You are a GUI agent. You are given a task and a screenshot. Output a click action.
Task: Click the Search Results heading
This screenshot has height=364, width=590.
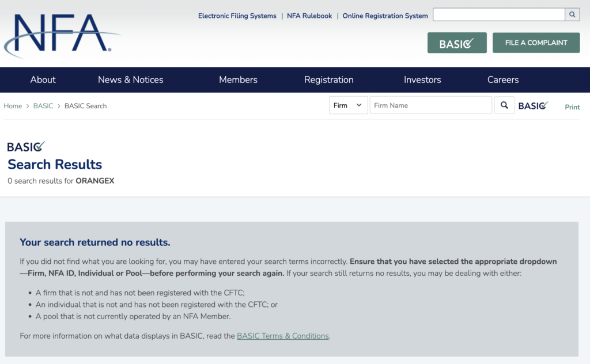point(55,164)
